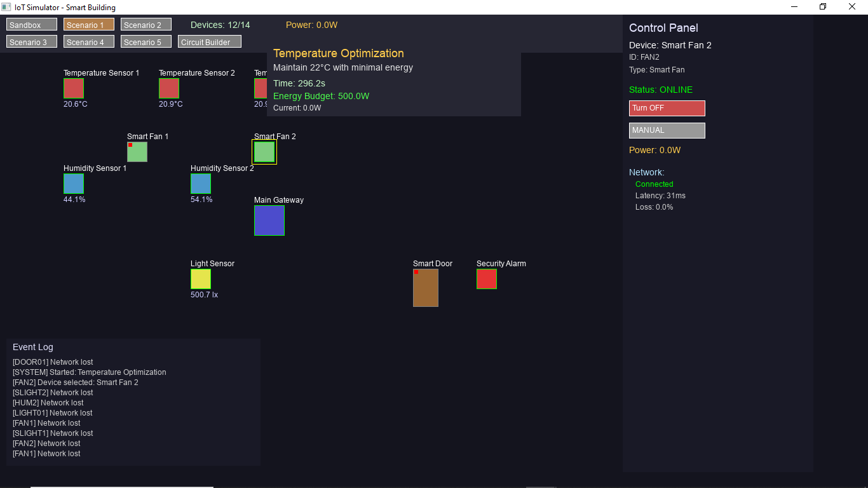868x488 pixels.
Task: Click the Device: Smart Fan 2 label
Action: click(670, 45)
